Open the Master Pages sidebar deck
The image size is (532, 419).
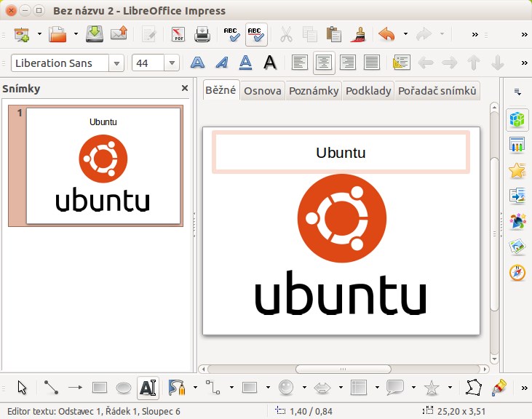point(517,145)
